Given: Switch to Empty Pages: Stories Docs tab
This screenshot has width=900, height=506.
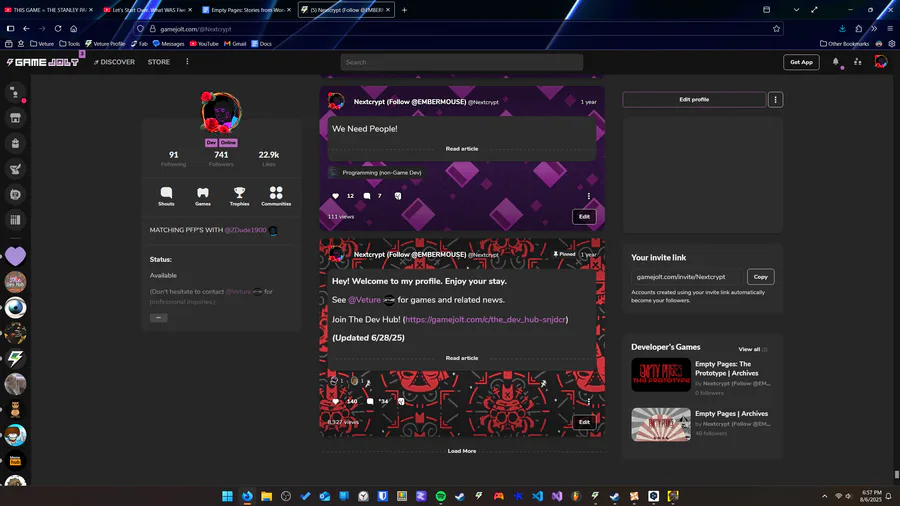Looking at the screenshot, I should (x=247, y=10).
